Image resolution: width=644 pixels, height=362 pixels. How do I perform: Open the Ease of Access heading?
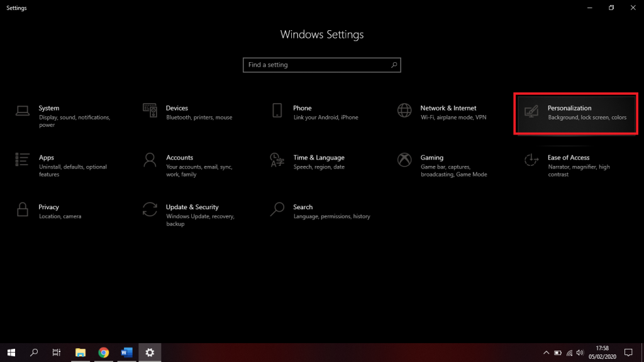point(569,158)
